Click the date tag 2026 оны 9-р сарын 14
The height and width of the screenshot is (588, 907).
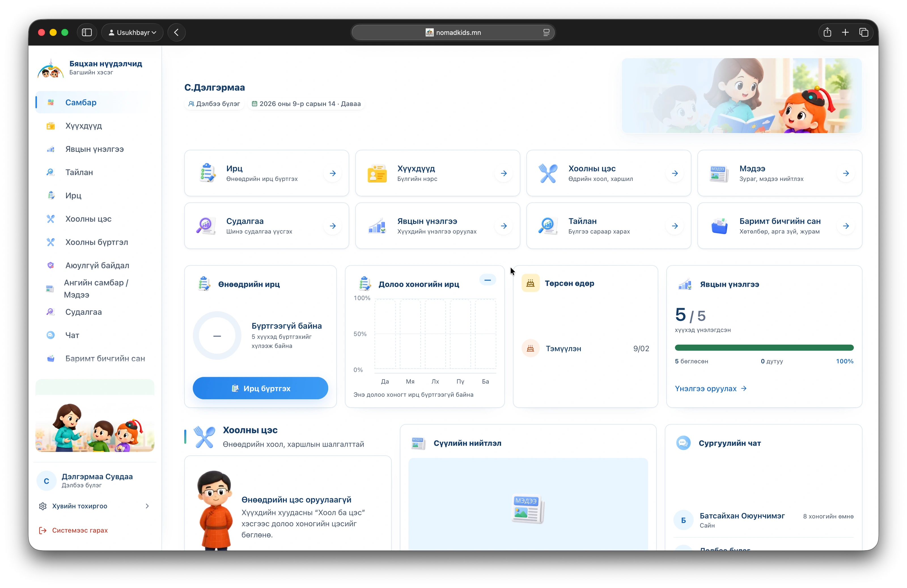click(x=306, y=104)
